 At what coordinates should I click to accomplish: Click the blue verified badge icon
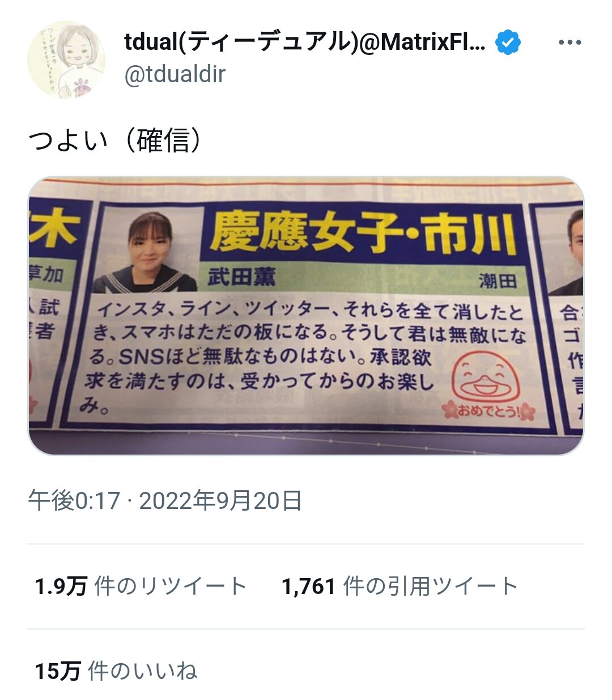(x=508, y=43)
